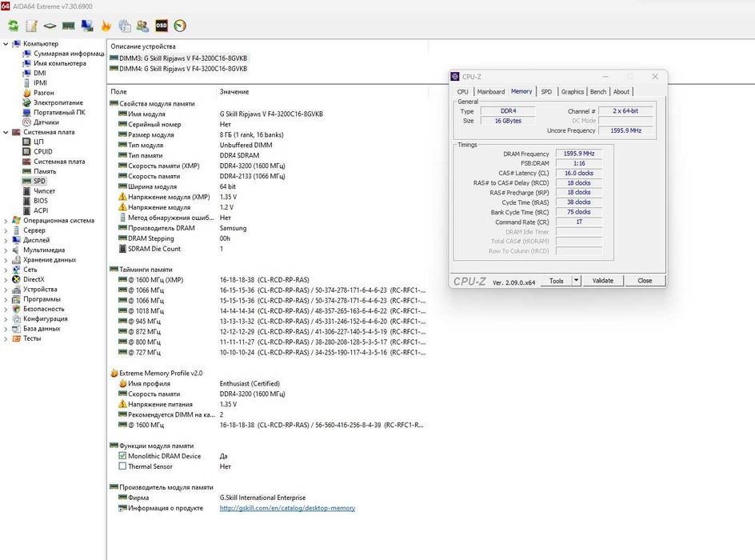This screenshot has height=560, width=755.
Task: Expand the Операционная система node
Action: (6, 221)
